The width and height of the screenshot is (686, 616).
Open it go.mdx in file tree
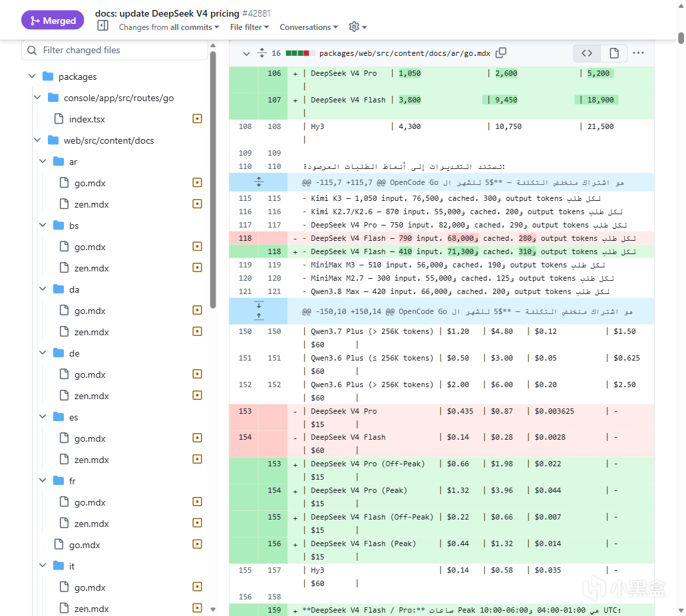tap(90, 587)
